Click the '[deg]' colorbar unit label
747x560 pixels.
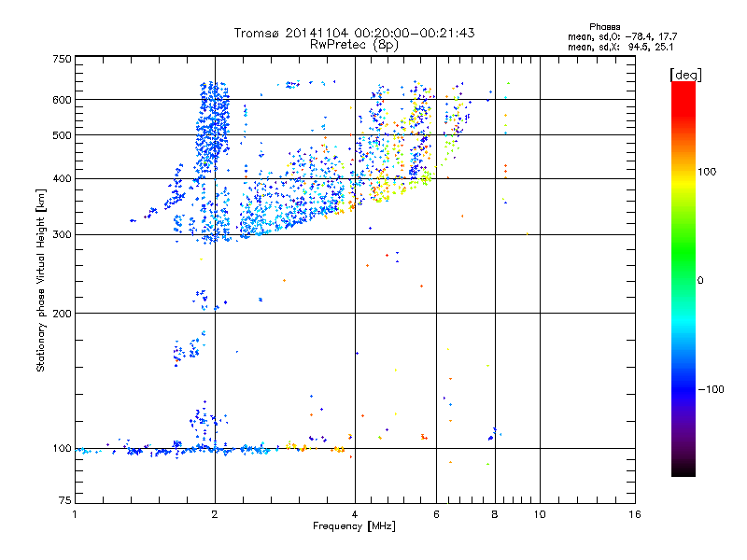click(685, 75)
